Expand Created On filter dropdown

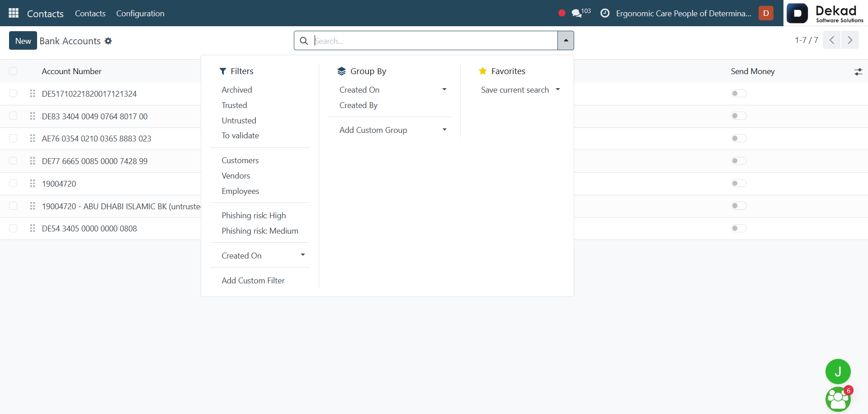pyautogui.click(x=260, y=256)
